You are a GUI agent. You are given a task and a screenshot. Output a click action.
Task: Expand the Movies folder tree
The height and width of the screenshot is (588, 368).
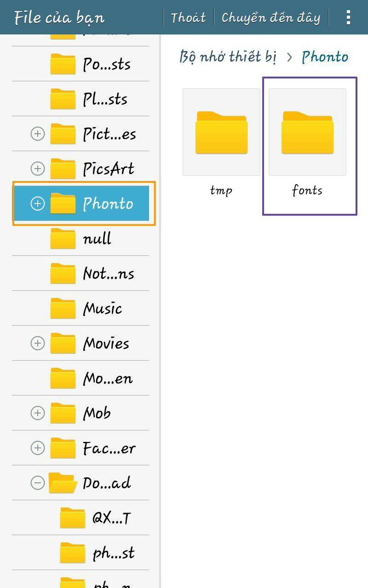37,343
